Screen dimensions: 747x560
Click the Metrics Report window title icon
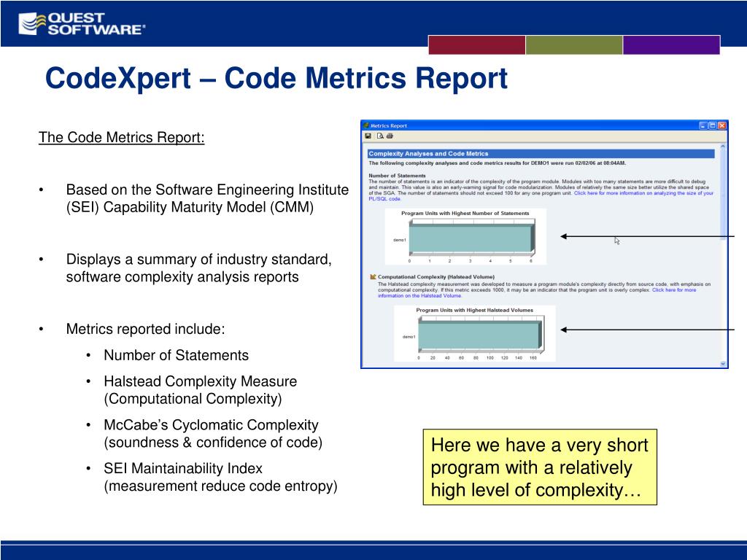366,125
